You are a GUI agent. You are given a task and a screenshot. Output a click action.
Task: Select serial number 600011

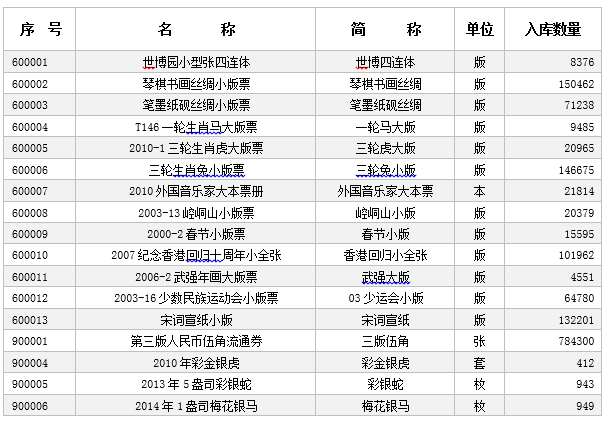click(x=30, y=277)
